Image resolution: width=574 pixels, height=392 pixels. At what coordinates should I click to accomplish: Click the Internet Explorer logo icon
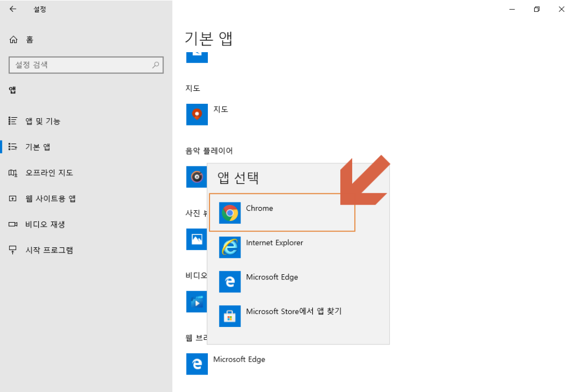pyautogui.click(x=230, y=247)
